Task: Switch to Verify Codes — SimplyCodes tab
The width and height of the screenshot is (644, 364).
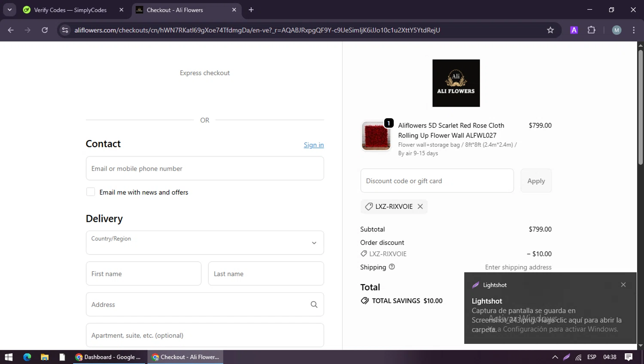Action: (x=70, y=10)
